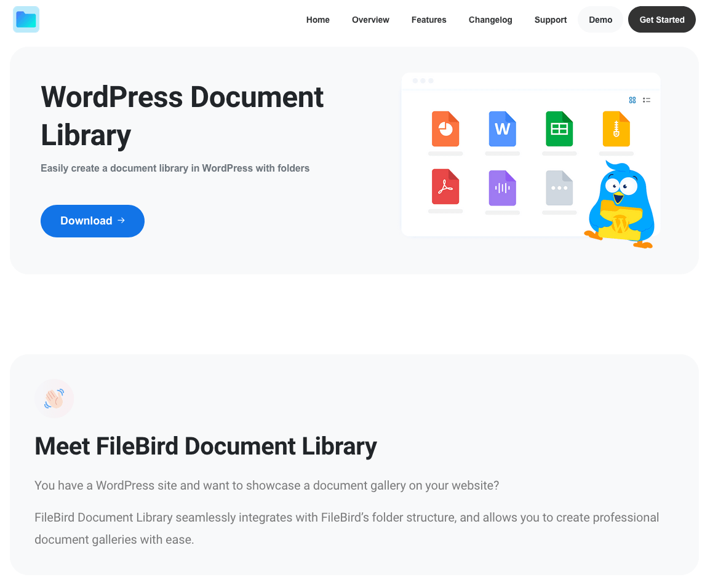
Task: Click the FileBird folder logo
Action: [x=26, y=20]
